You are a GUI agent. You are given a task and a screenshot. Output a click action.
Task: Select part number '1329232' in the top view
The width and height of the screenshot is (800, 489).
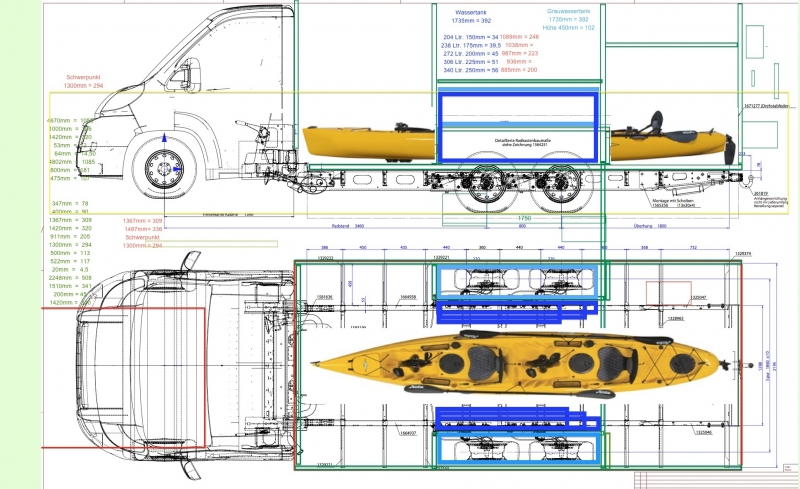pos(325,258)
